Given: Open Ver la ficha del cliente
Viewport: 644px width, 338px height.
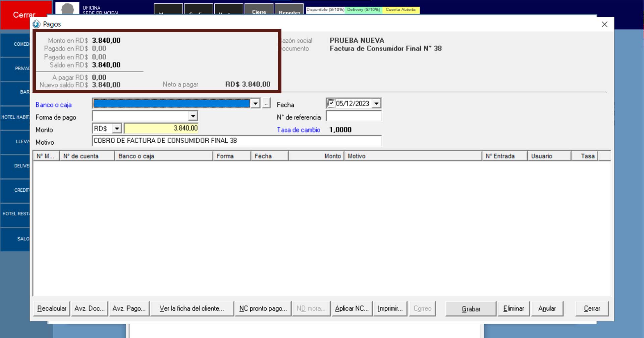Looking at the screenshot, I should pos(192,308).
